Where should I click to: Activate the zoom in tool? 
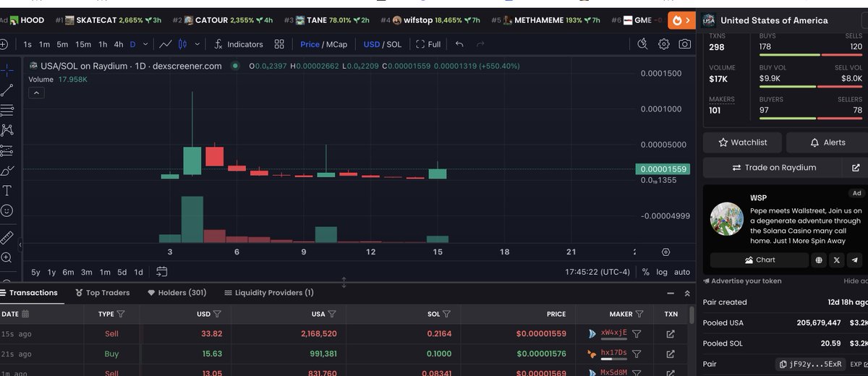7,257
